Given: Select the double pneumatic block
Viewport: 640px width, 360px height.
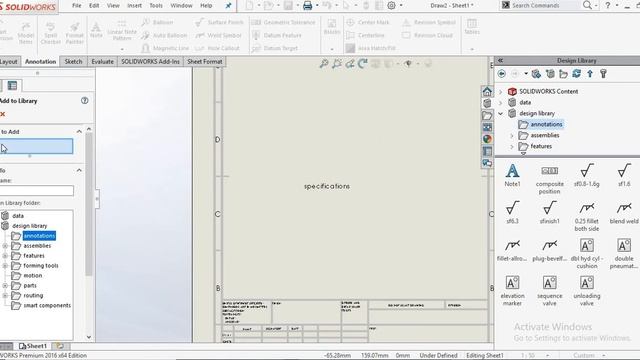Looking at the screenshot, I should tap(624, 253).
